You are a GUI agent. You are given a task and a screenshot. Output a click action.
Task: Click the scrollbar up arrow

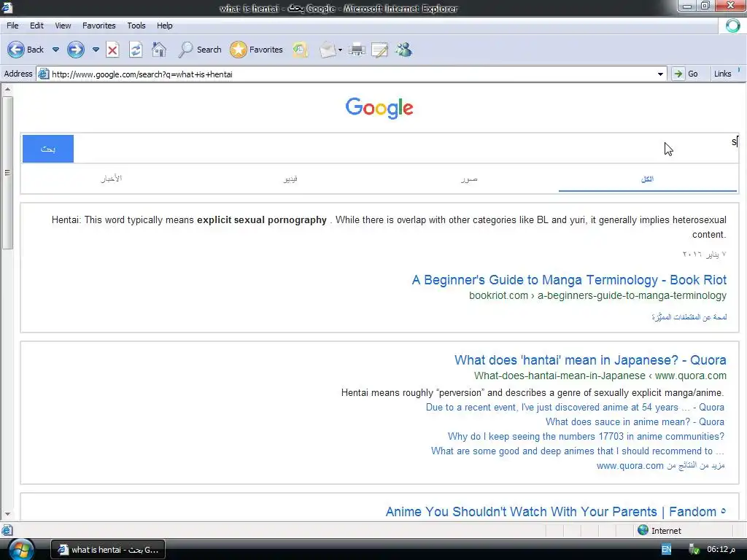(7, 89)
